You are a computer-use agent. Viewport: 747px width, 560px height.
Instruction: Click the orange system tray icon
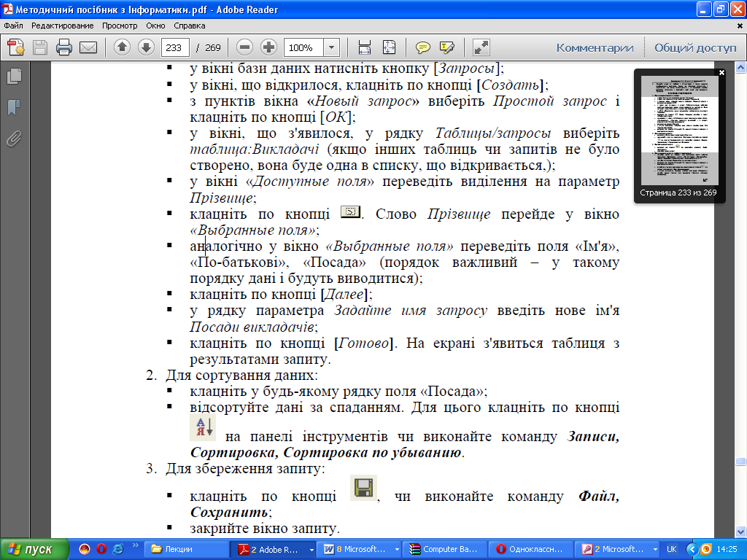[x=705, y=549]
